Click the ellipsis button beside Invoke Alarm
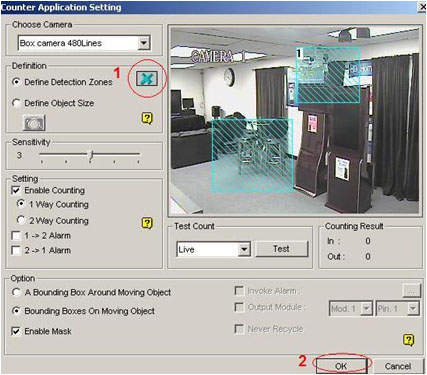 point(411,291)
